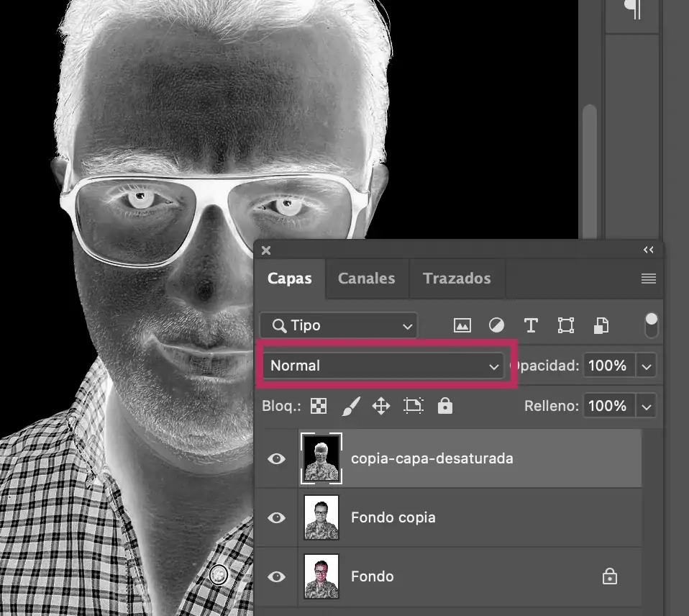
Task: Select the copia-capa-desaturada layer thumbnail
Action: [321, 458]
